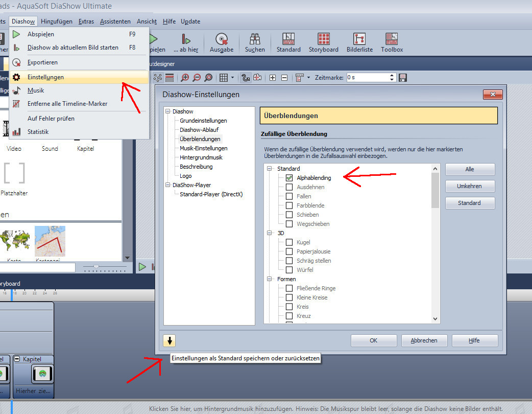Choose Einstellungen from the Diashow menu
Image resolution: width=532 pixels, height=414 pixels.
pos(46,77)
